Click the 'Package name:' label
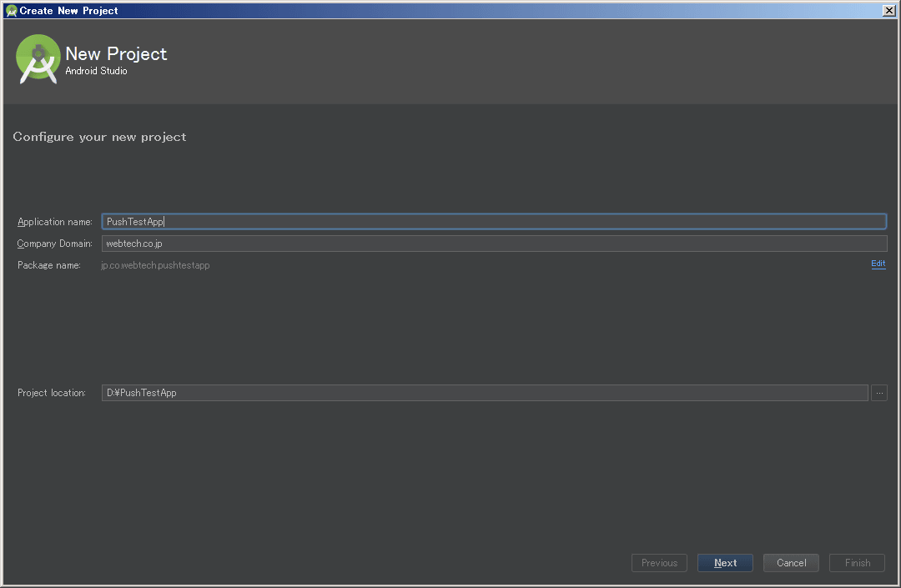 [49, 265]
